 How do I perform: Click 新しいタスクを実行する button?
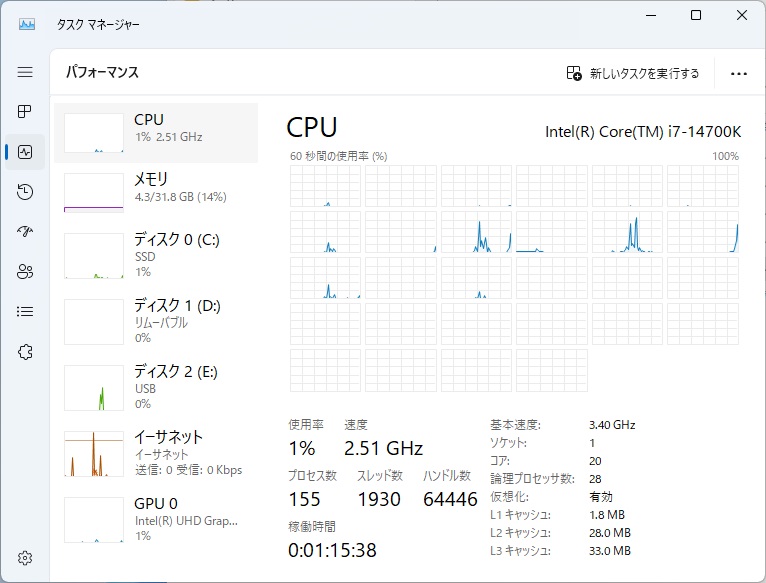(x=633, y=73)
